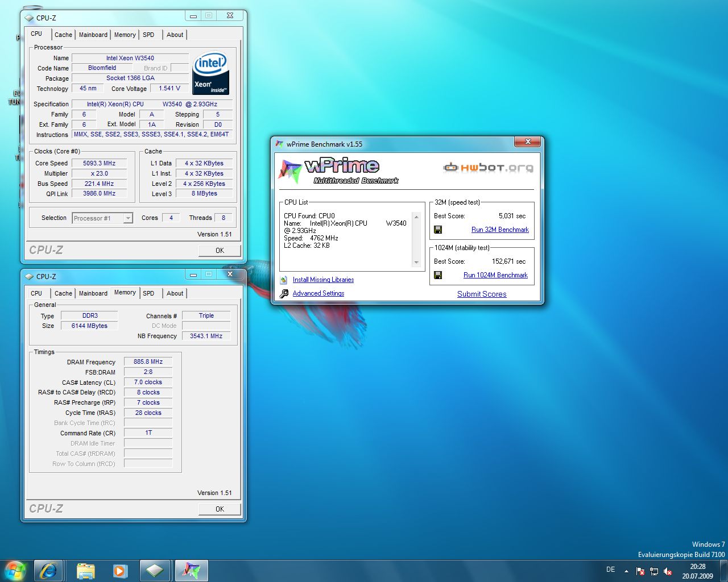Click the network tray icon

tap(654, 571)
